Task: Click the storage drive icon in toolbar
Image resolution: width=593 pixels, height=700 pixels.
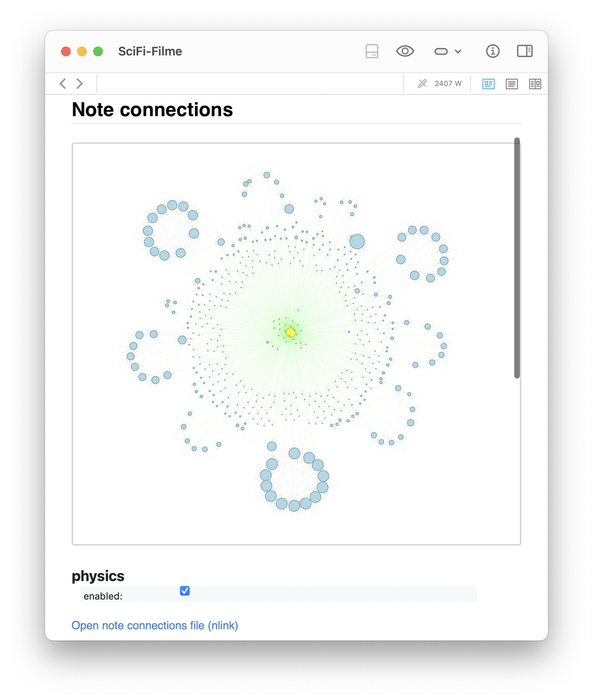Action: coord(372,51)
